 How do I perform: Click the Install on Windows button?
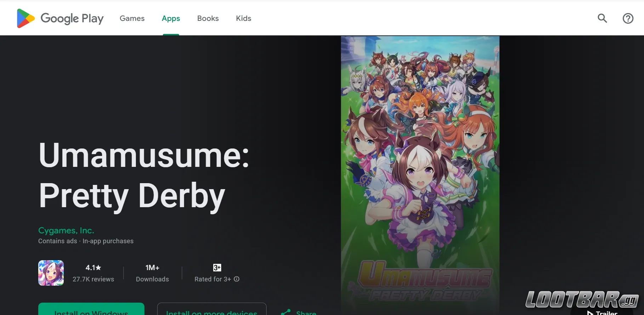coord(91,309)
